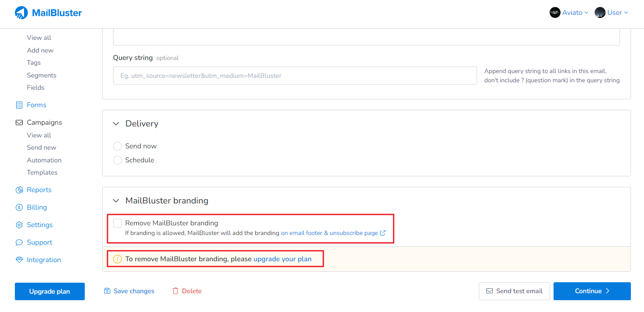Collapse the Delivery section chevron

pyautogui.click(x=116, y=124)
